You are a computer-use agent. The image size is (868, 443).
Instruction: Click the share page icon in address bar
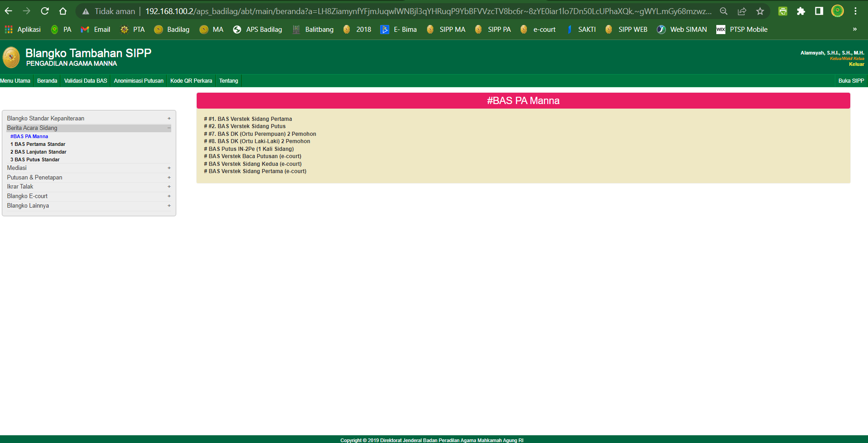(x=742, y=11)
